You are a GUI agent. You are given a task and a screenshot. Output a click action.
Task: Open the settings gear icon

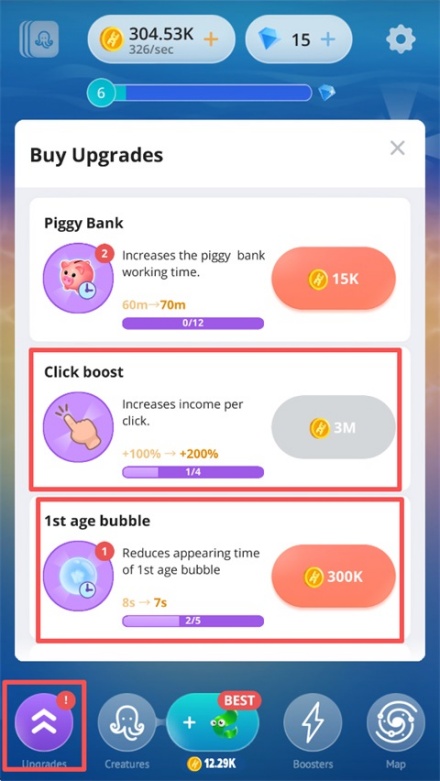coord(401,38)
